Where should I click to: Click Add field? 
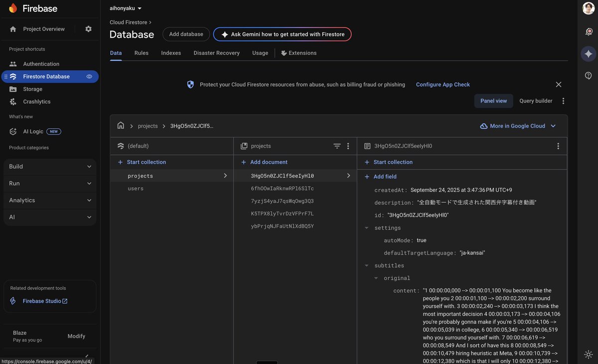[380, 177]
